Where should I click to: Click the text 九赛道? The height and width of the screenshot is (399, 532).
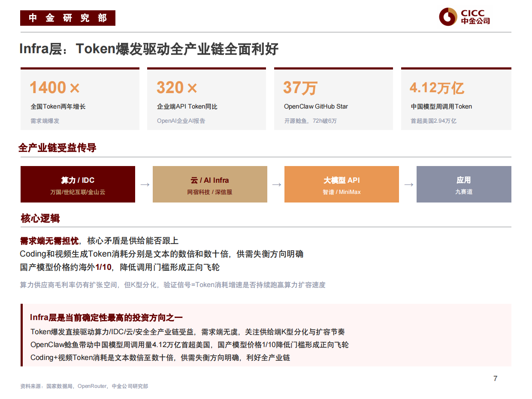464,192
